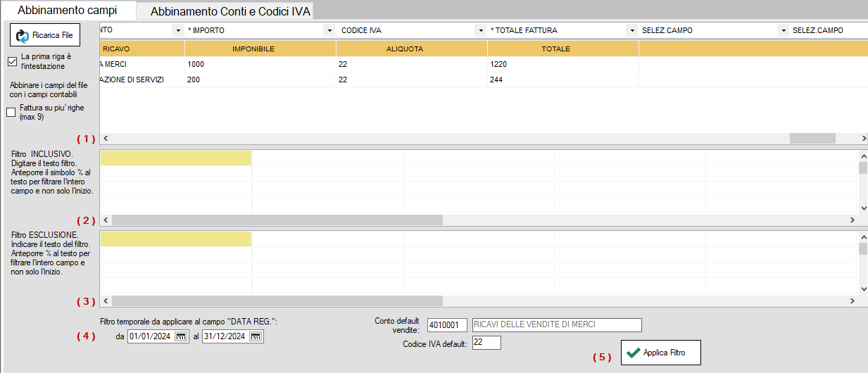
Task: Click the green checkmark on Applica Filtro
Action: click(x=634, y=353)
